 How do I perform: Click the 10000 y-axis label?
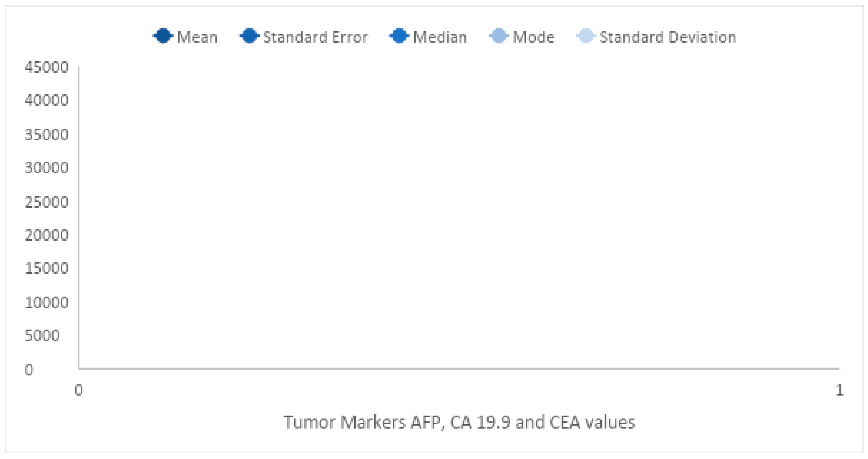click(x=47, y=302)
